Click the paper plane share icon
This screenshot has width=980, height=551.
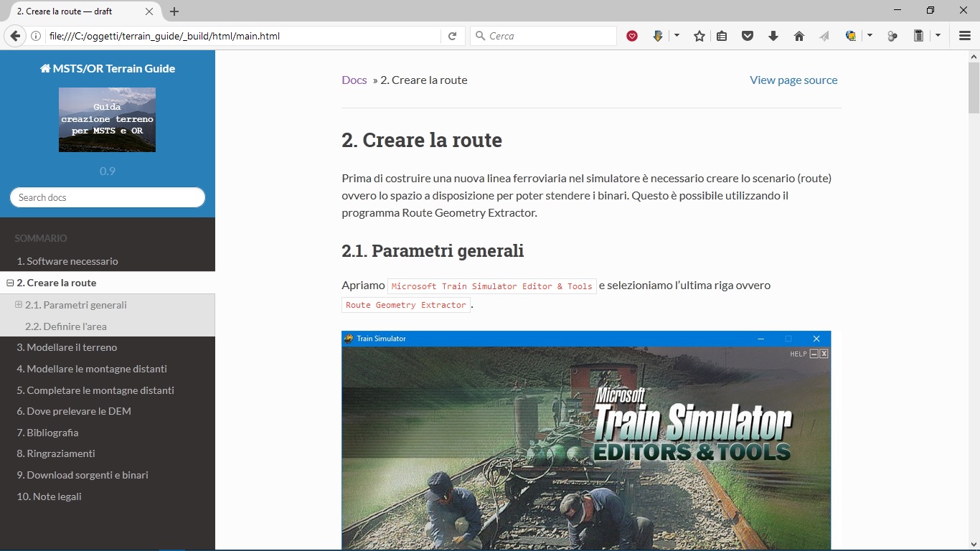click(x=824, y=36)
